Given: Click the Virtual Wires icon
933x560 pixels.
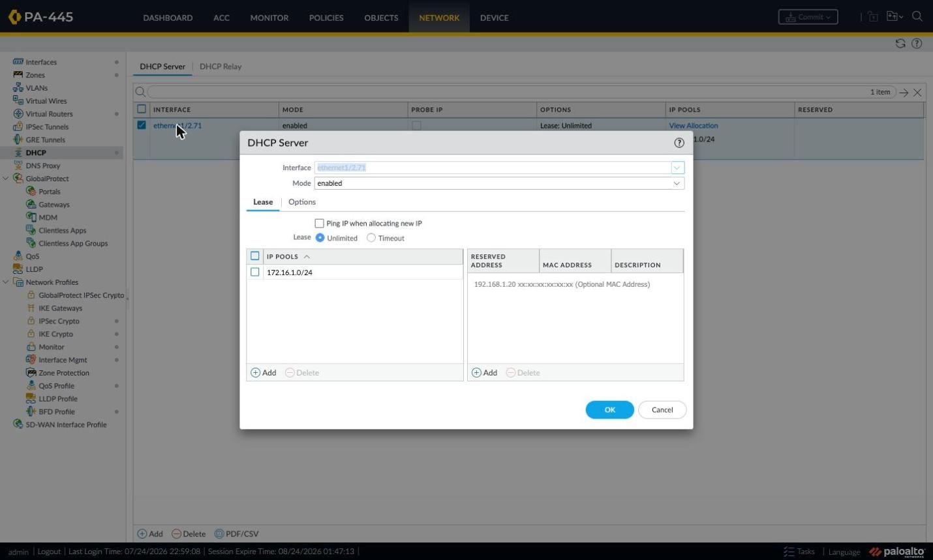Looking at the screenshot, I should [18, 101].
